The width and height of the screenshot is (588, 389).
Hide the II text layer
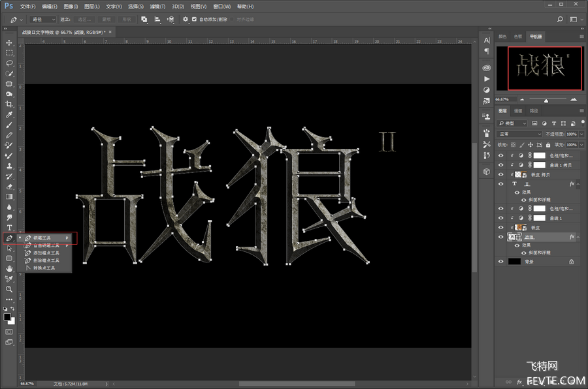click(500, 183)
